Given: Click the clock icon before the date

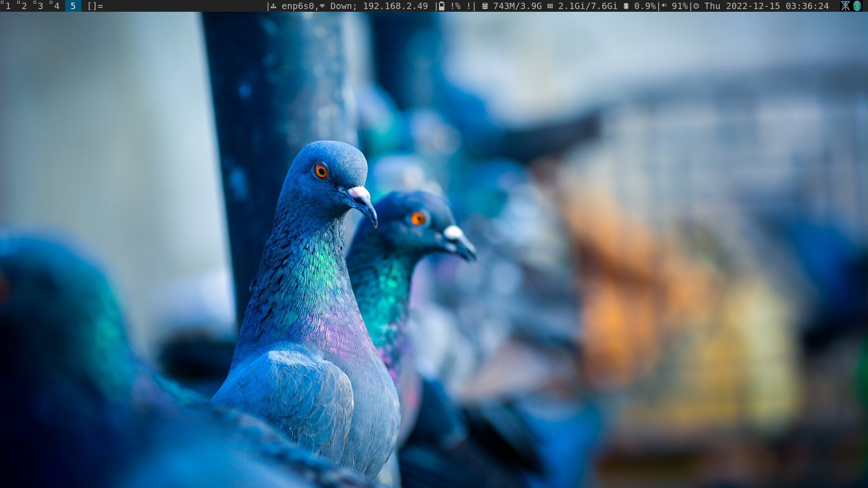Looking at the screenshot, I should [x=696, y=6].
